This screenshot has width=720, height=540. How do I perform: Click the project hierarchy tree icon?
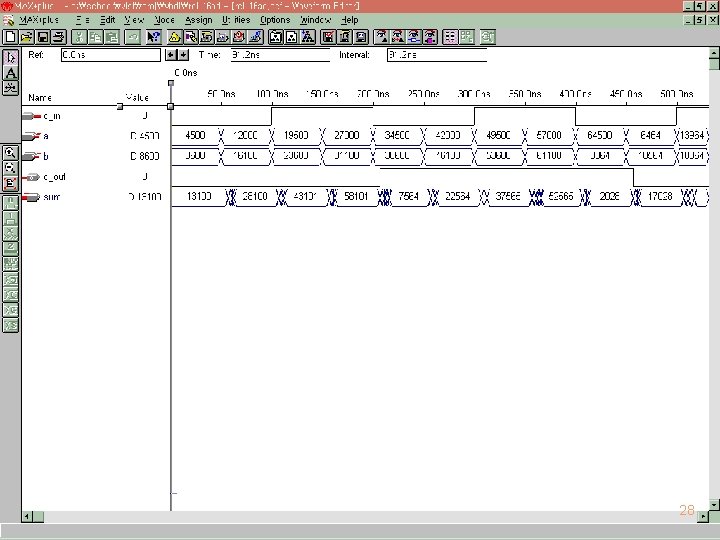point(308,37)
